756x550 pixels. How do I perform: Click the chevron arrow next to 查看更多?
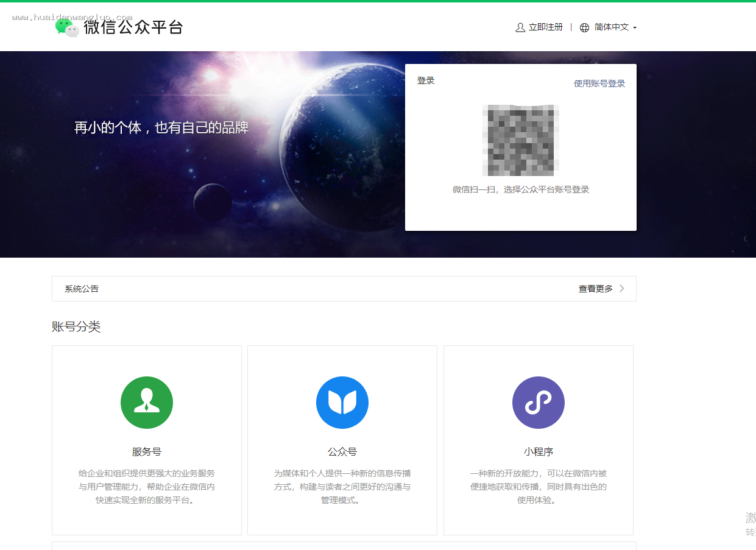[622, 289]
